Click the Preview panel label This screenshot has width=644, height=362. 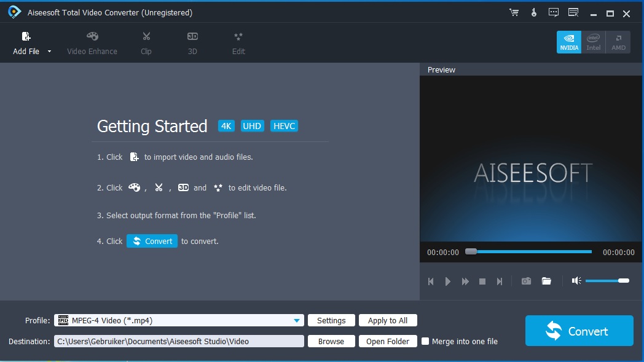441,70
